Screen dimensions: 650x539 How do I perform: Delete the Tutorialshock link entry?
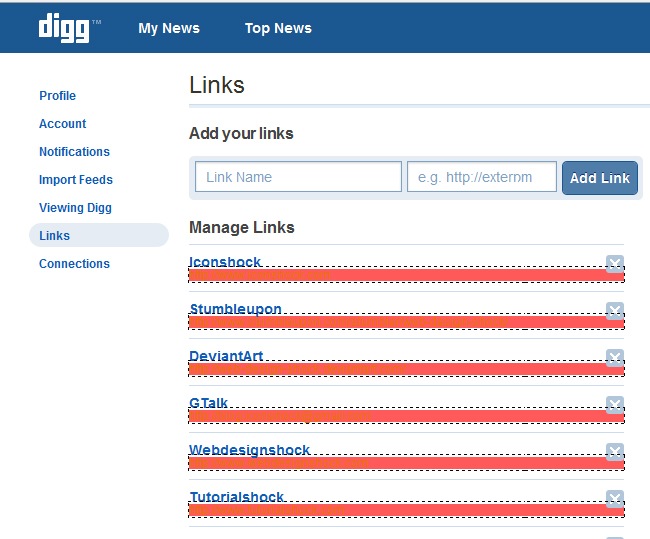click(x=615, y=499)
